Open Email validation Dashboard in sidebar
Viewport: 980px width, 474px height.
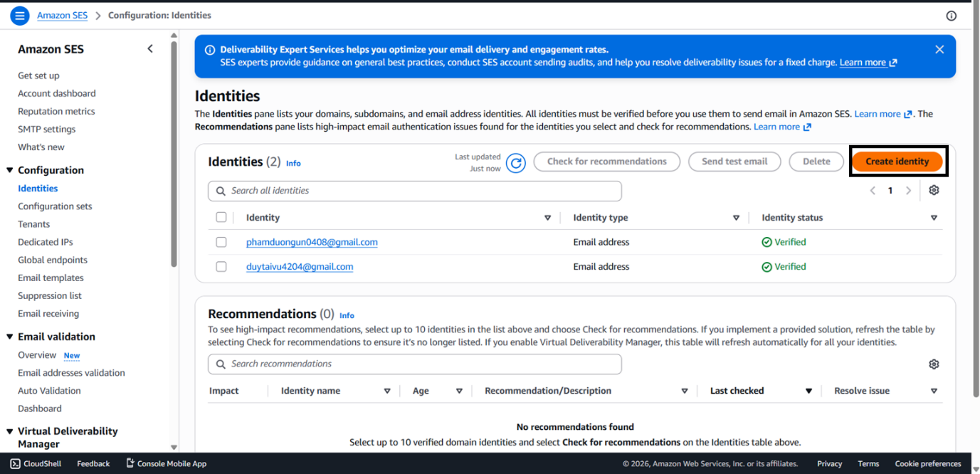coord(40,409)
